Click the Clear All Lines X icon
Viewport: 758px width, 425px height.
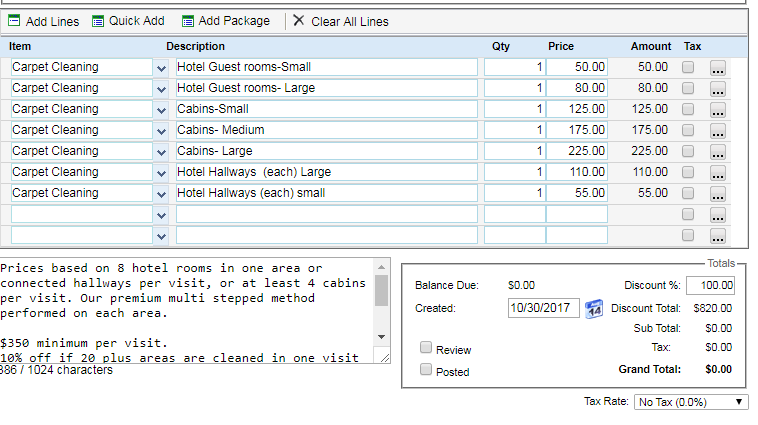click(298, 21)
